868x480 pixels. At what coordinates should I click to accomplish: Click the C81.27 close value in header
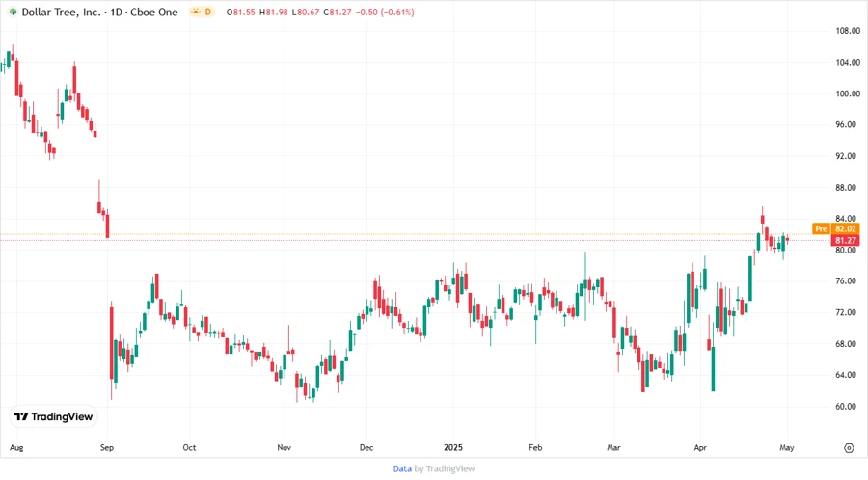[x=338, y=13]
